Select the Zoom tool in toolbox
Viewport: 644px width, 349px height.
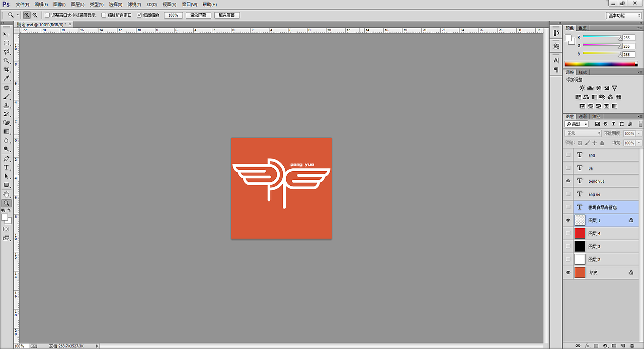7,203
